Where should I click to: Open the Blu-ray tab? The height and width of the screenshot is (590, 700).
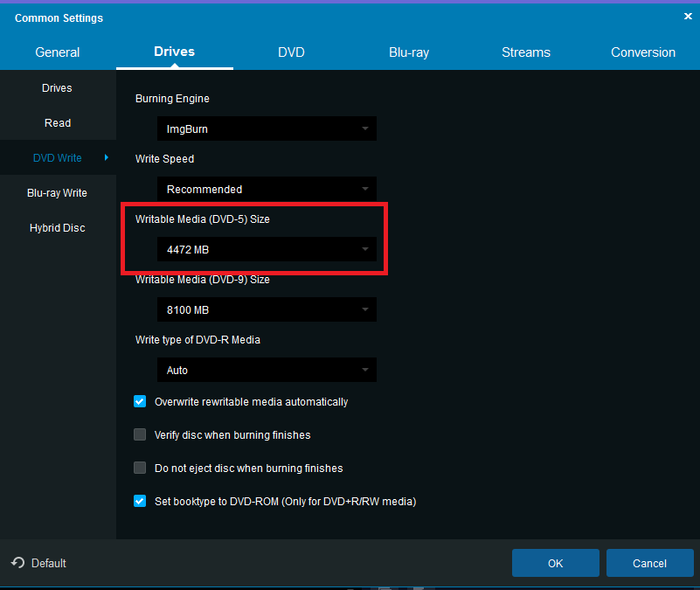pyautogui.click(x=409, y=52)
